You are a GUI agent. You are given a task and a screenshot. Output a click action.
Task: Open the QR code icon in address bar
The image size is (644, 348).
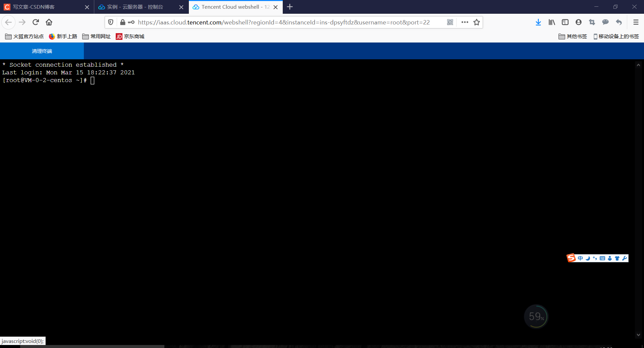(x=450, y=22)
